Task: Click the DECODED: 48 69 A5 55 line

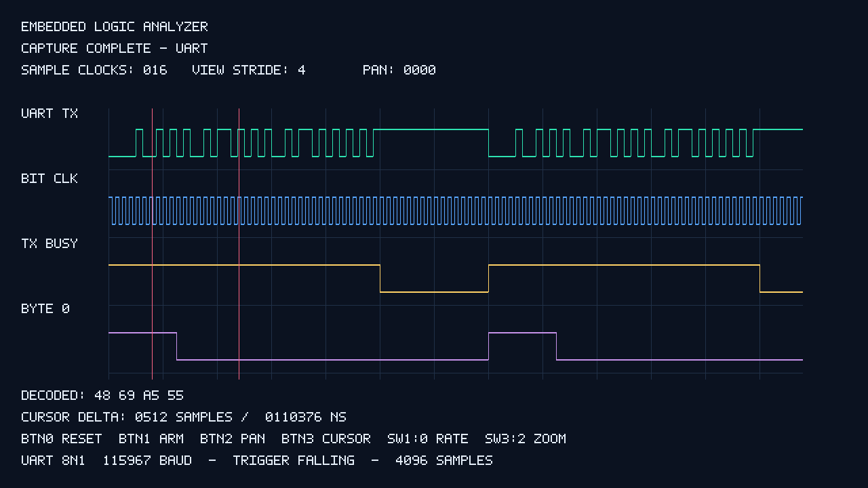Action: pos(102,396)
